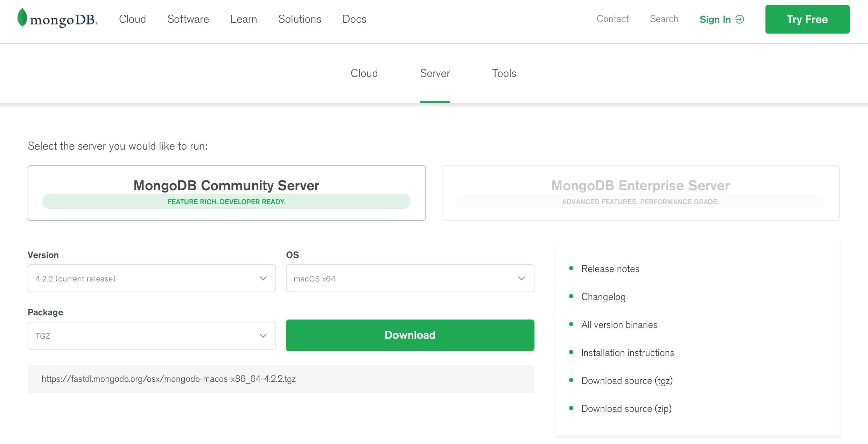
Task: Click the fastdl download URL field
Action: point(281,379)
